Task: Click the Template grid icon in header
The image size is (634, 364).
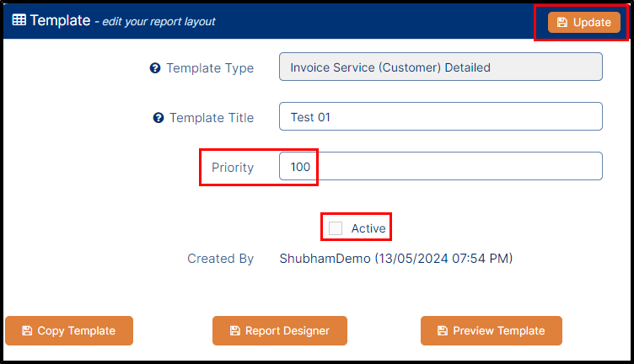Action: coord(19,19)
